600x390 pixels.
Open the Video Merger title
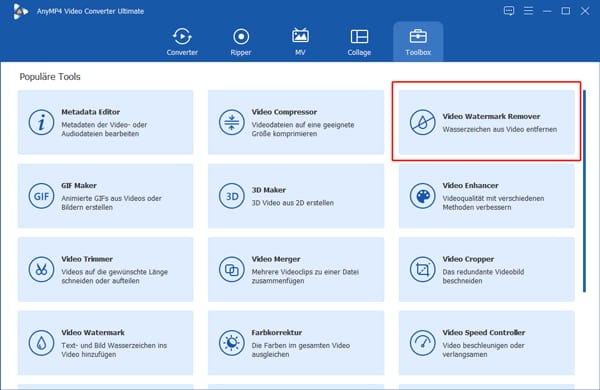(x=276, y=259)
